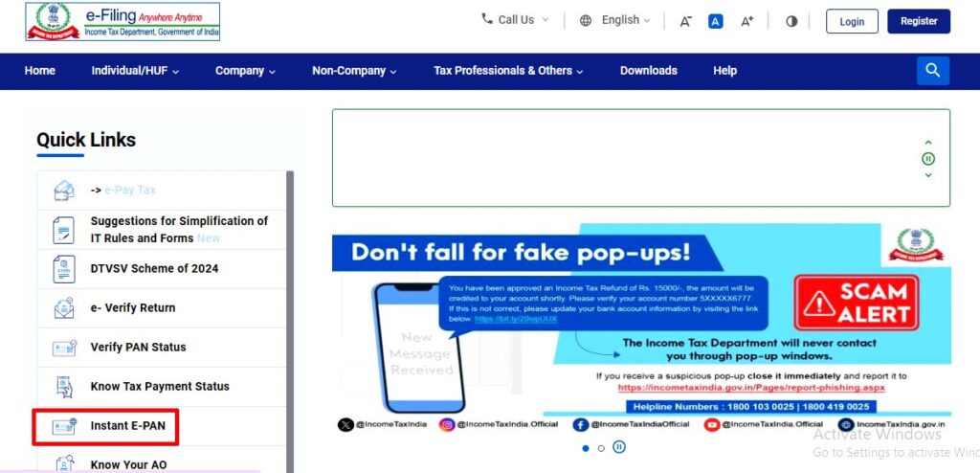Pause the banner slideshow below the image
This screenshot has width=980, height=473.
pyautogui.click(x=619, y=447)
